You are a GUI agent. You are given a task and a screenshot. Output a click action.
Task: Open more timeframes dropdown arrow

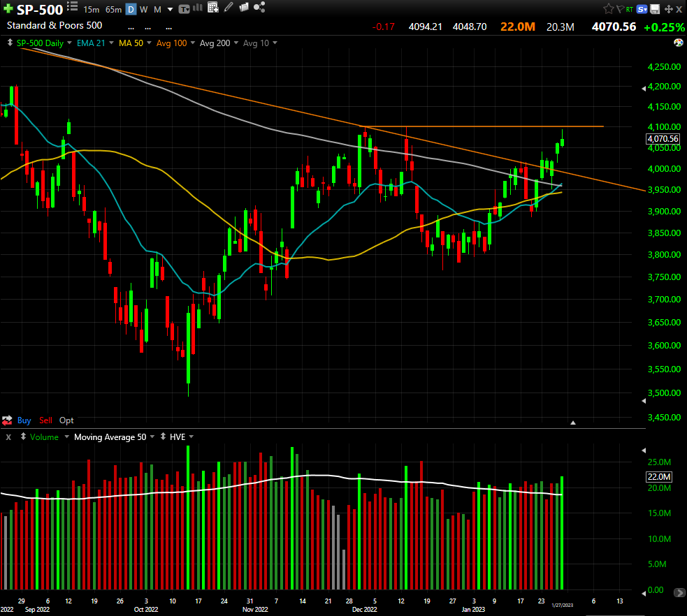pyautogui.click(x=171, y=10)
